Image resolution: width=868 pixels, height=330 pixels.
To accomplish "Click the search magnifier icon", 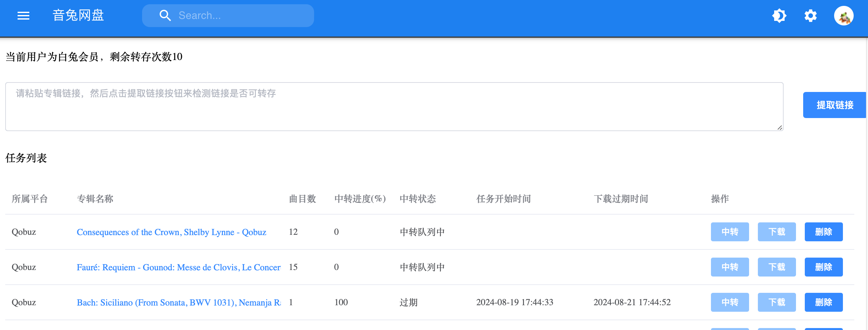I will 165,16.
